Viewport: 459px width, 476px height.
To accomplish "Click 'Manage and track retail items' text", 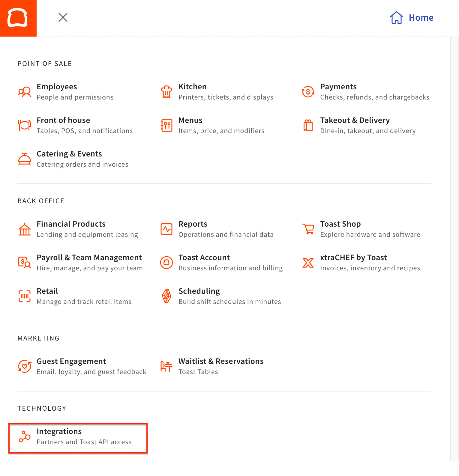I will [84, 302].
